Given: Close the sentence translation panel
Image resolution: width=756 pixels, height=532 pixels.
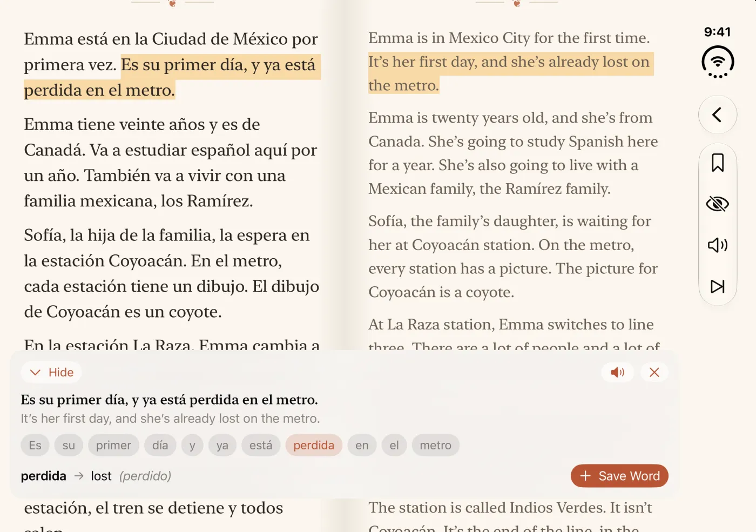Looking at the screenshot, I should (x=654, y=372).
